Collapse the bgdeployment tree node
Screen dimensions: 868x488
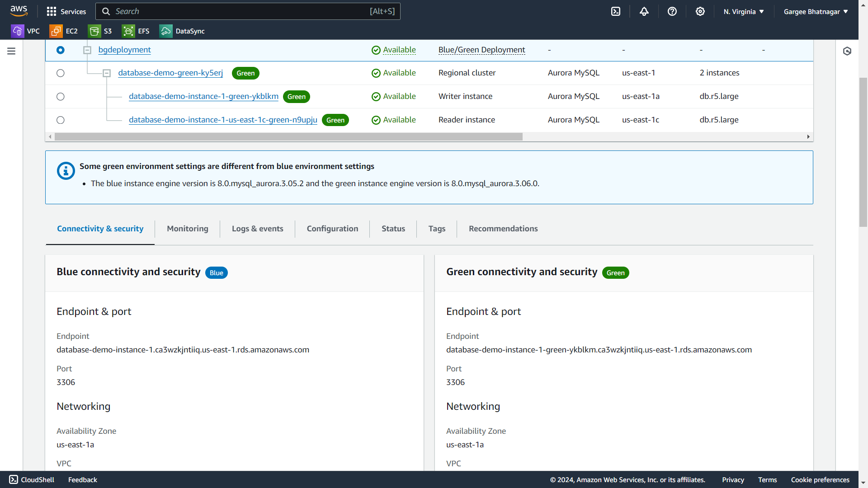(x=87, y=50)
